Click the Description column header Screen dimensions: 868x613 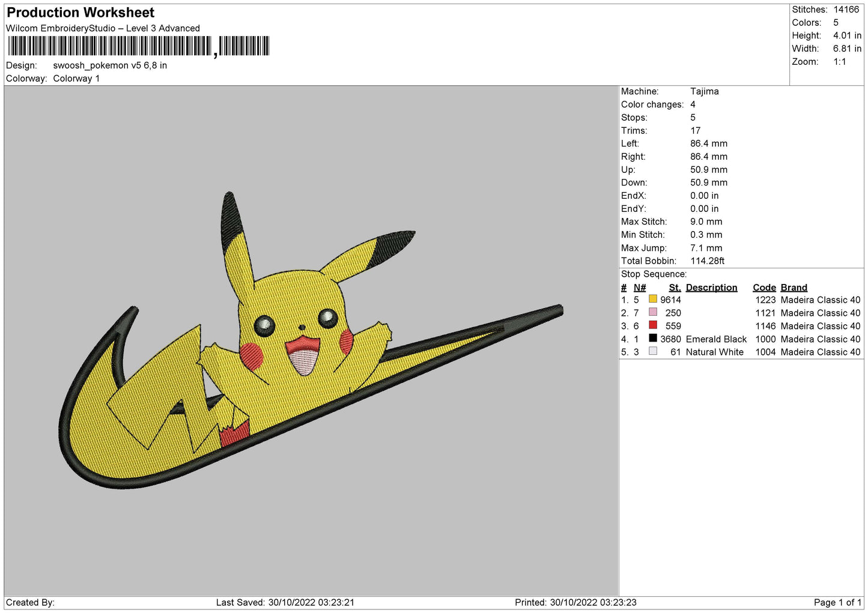711,288
